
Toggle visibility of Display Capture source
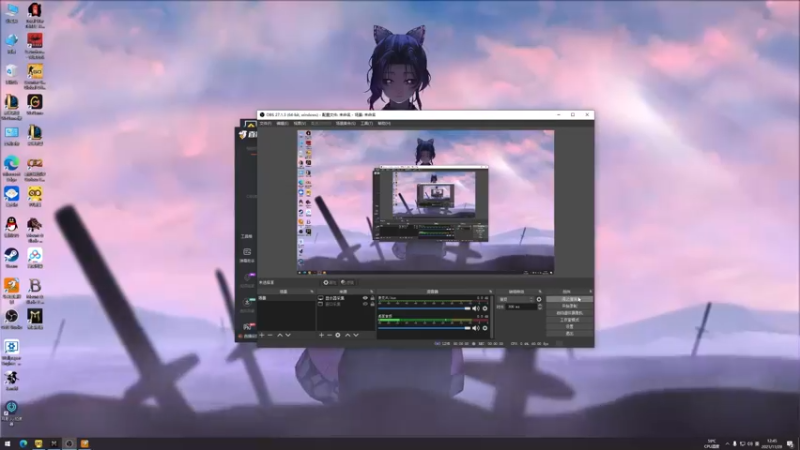pos(365,298)
